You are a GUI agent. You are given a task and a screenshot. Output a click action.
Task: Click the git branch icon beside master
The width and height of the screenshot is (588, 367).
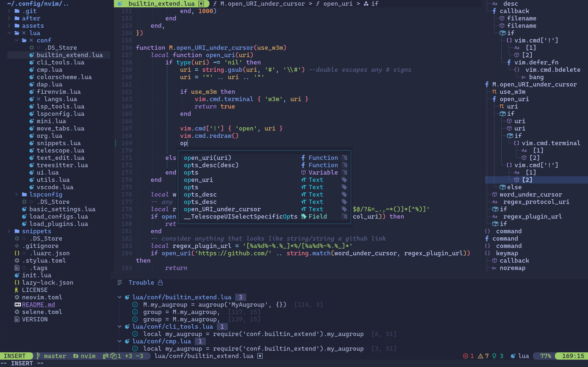[38, 356]
